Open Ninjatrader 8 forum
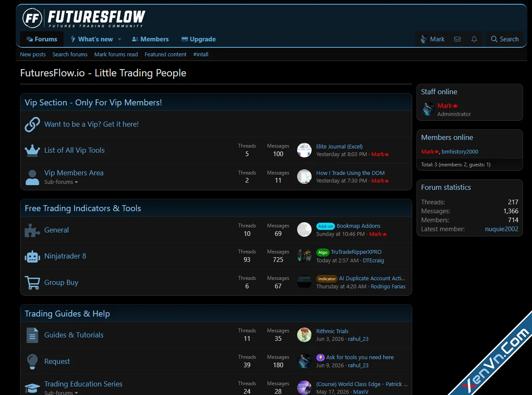The height and width of the screenshot is (395, 532). [65, 256]
